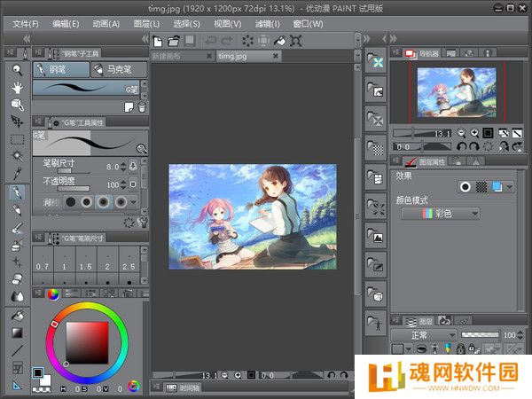Increase brush size with up stepper

pyautogui.click(x=123, y=164)
